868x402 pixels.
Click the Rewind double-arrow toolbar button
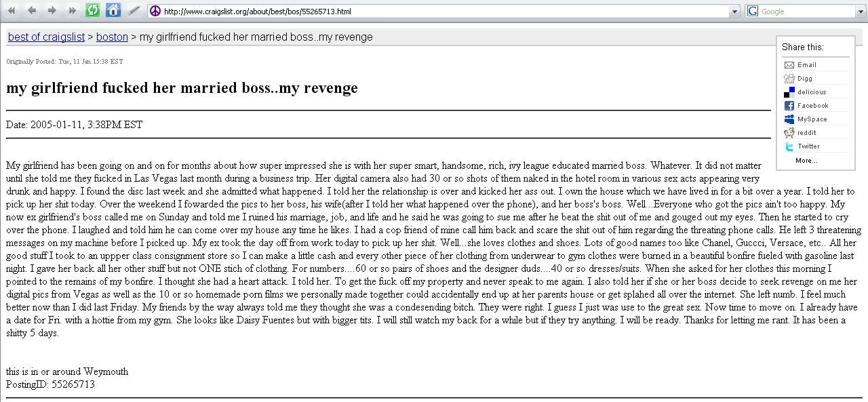click(11, 11)
